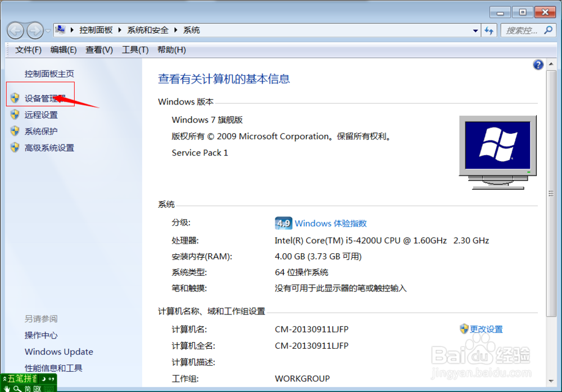This screenshot has height=392, width=562.
Task: Open 高级系统设置 link
Action: click(x=49, y=148)
